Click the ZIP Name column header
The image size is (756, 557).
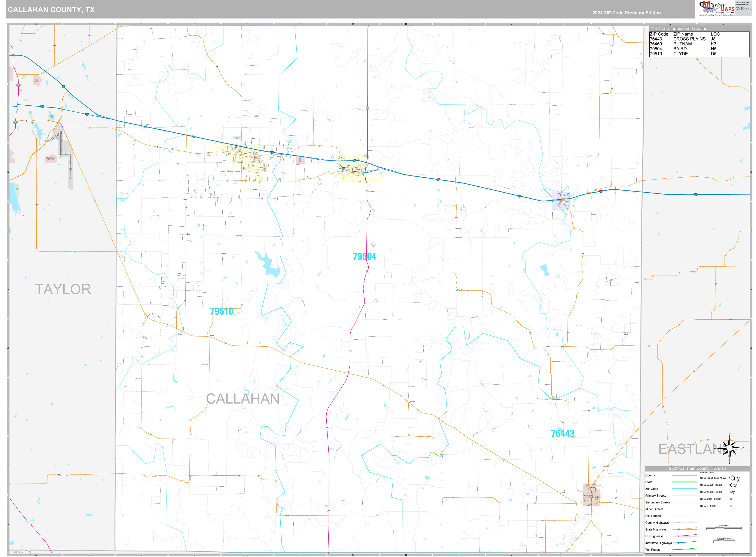point(683,34)
